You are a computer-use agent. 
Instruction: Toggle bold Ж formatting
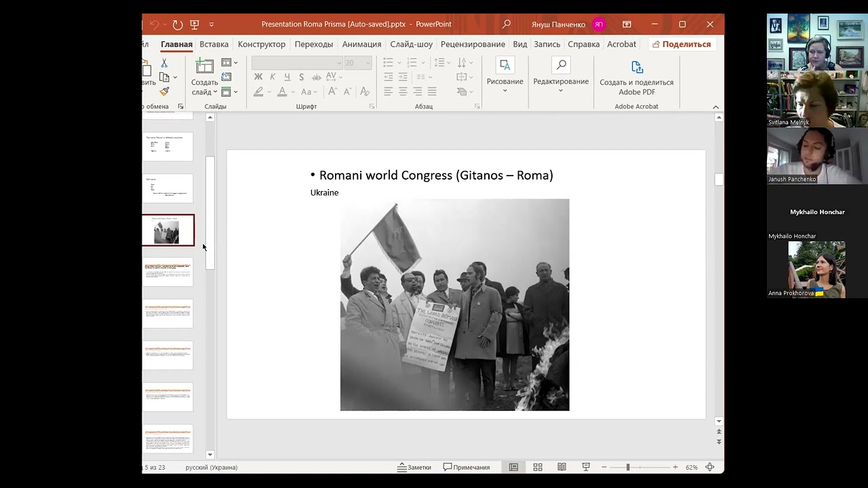pyautogui.click(x=258, y=77)
